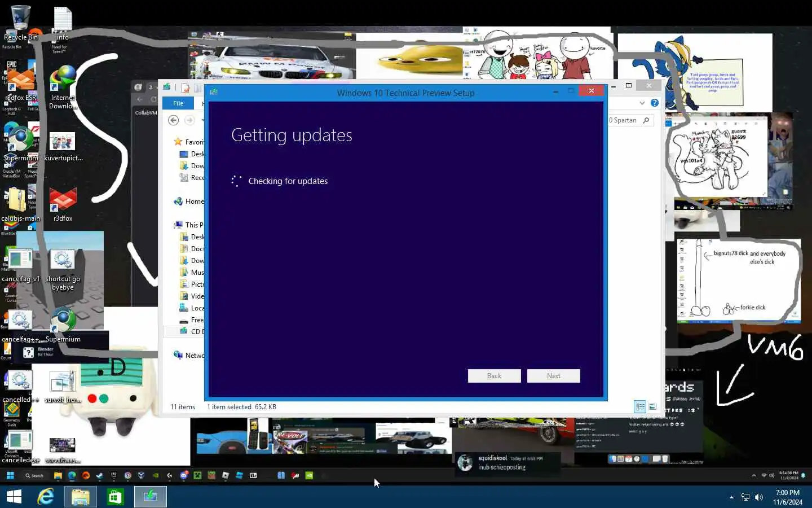This screenshot has width=812, height=508.
Task: Open the network tray icon
Action: 745,497
